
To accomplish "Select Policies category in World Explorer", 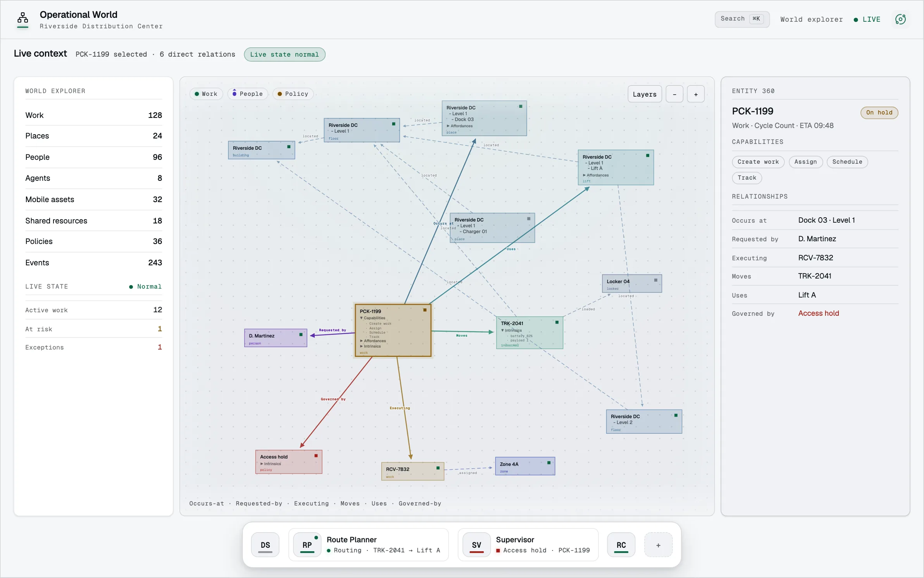I will click(x=93, y=241).
